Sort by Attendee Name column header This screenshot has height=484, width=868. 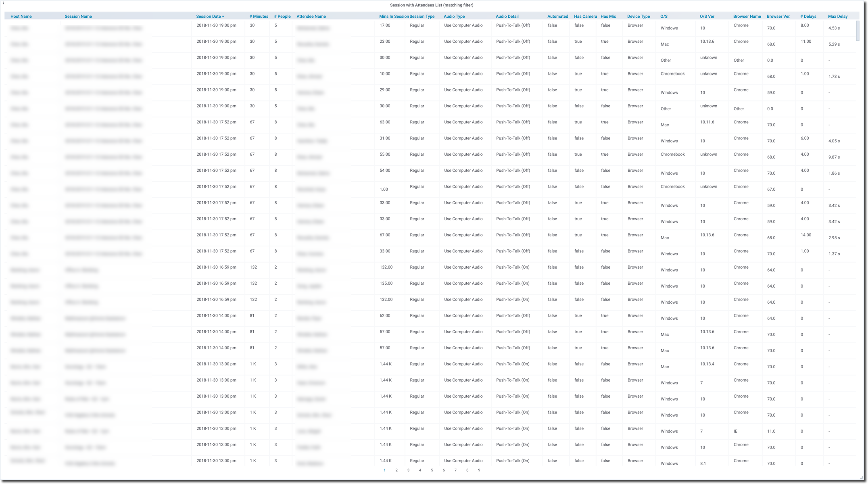[311, 17]
